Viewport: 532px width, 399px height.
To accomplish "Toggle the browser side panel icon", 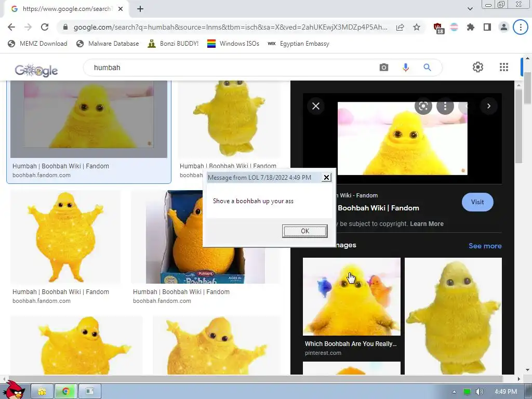I will (x=487, y=27).
